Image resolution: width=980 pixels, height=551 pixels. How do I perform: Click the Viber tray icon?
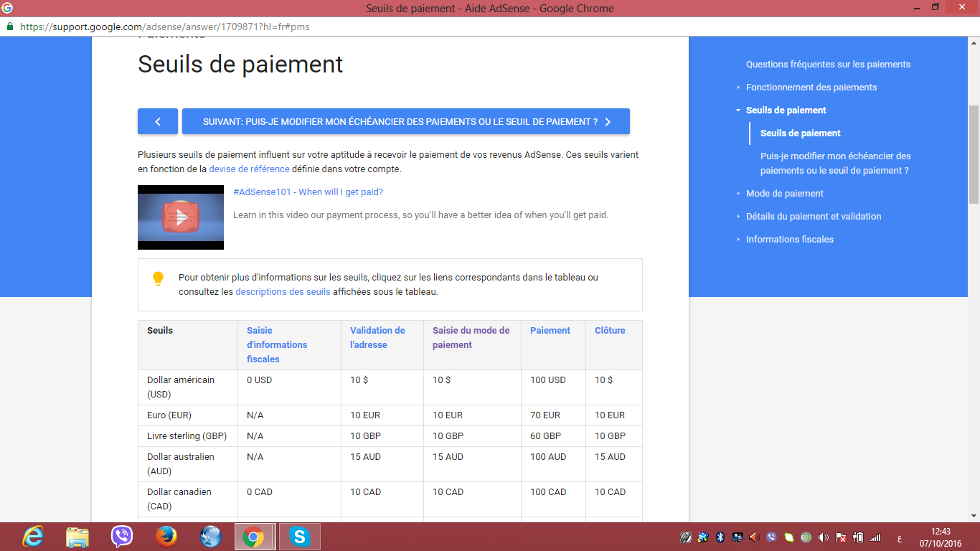[x=771, y=537]
